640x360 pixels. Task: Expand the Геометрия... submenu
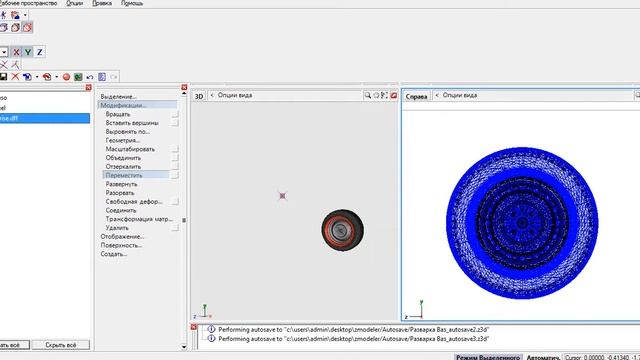(x=122, y=140)
